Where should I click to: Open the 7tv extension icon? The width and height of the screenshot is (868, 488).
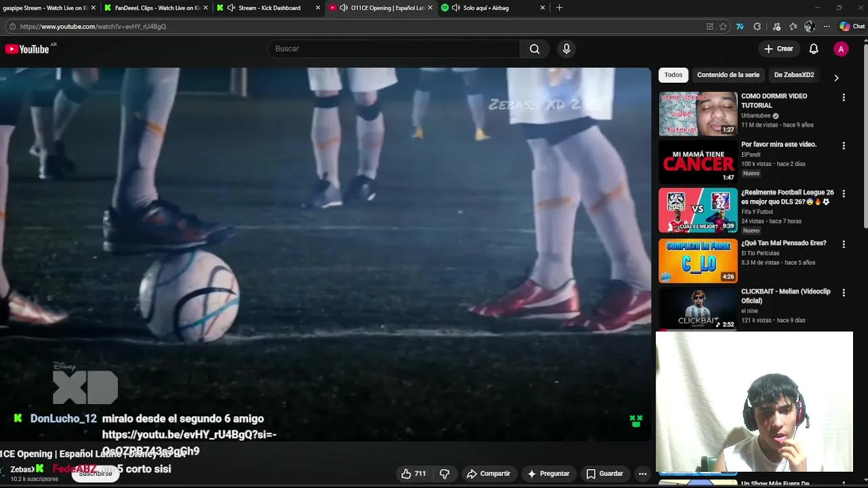(x=740, y=26)
